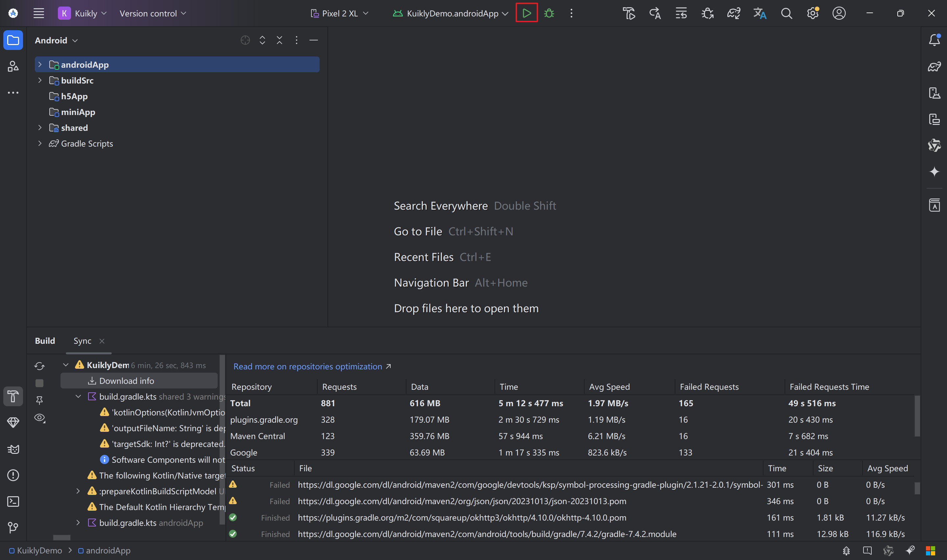Screen dimensions: 947x560
Task: Click the Sync Project with Gradle icon
Action: tap(733, 13)
